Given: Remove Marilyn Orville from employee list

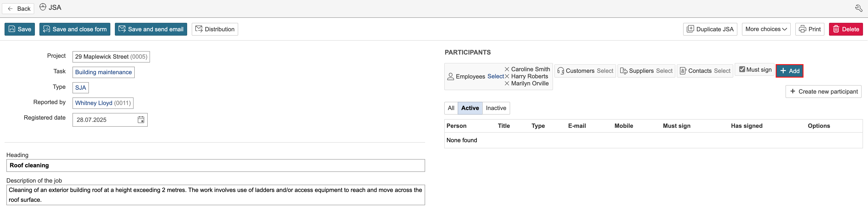Looking at the screenshot, I should (507, 83).
